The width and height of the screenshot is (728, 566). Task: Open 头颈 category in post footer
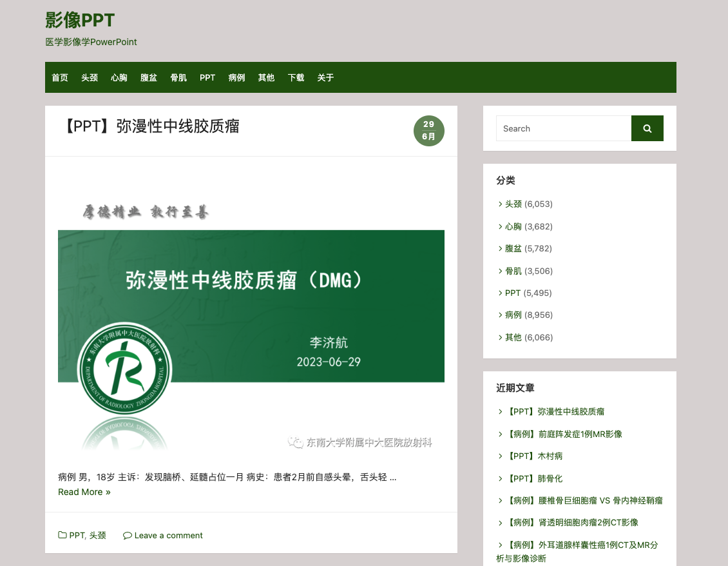coord(97,535)
